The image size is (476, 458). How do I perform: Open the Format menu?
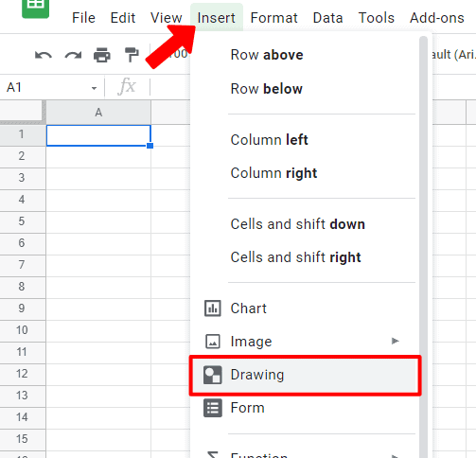point(273,18)
